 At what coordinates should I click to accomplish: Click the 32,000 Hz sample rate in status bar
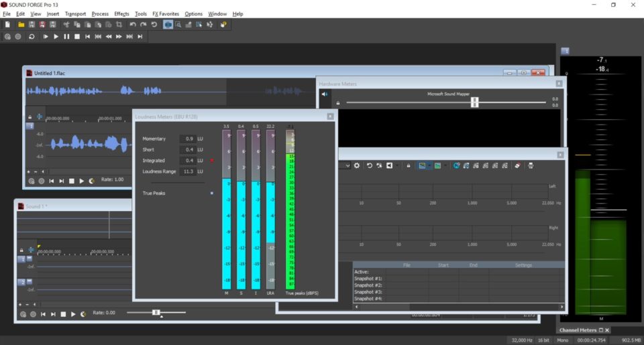tap(522, 340)
